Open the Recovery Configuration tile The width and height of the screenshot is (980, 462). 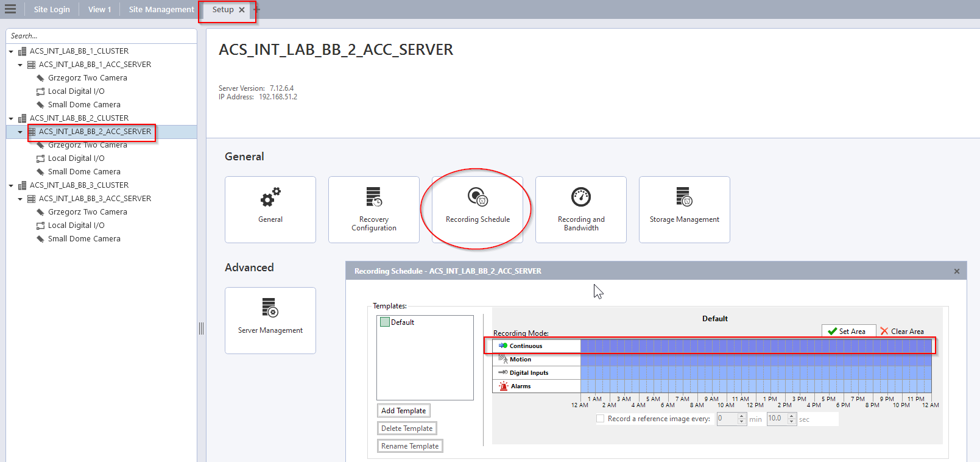tap(373, 209)
